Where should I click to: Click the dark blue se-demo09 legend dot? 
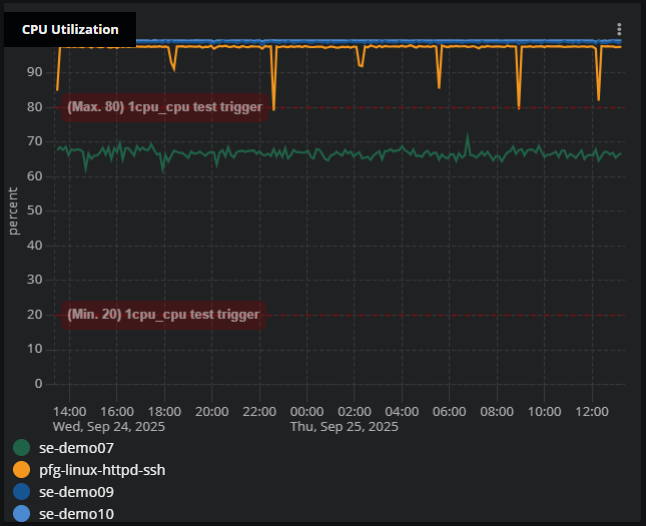[x=21, y=492]
